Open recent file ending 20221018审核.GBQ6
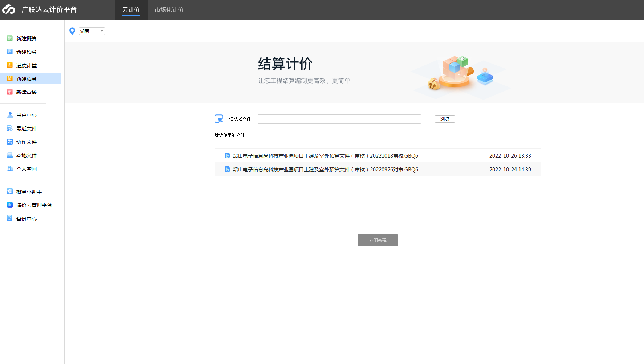644x364 pixels. 378,155
